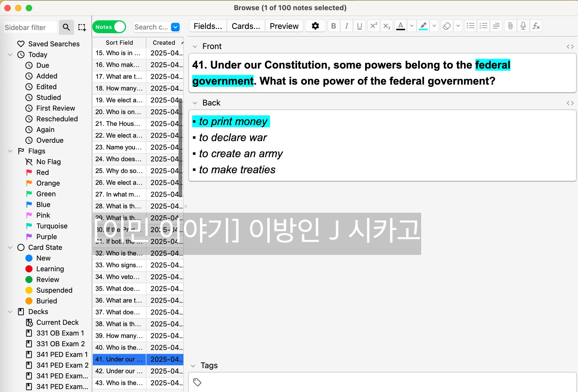Select the 331 OB Exam 1 deck
This screenshot has height=392, width=578.
click(60, 333)
